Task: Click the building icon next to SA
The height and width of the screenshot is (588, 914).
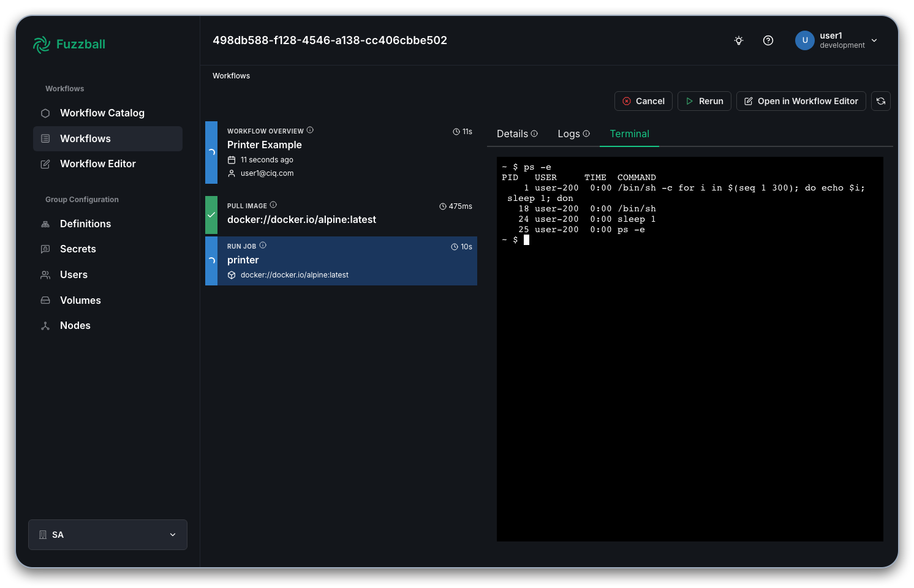Action: [43, 535]
